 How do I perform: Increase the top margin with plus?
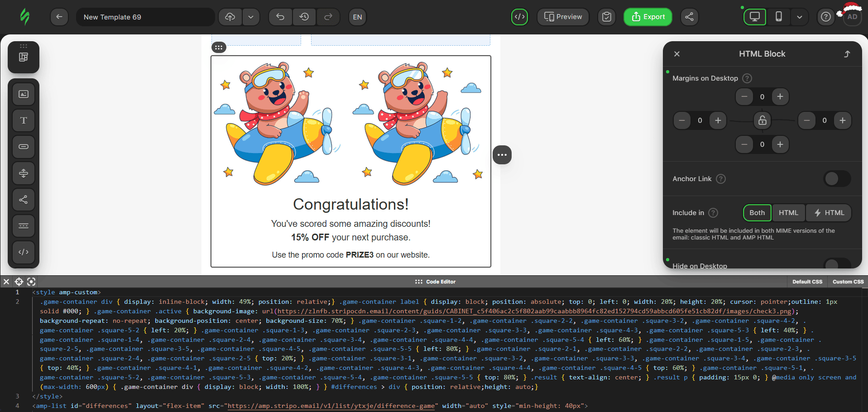[780, 97]
